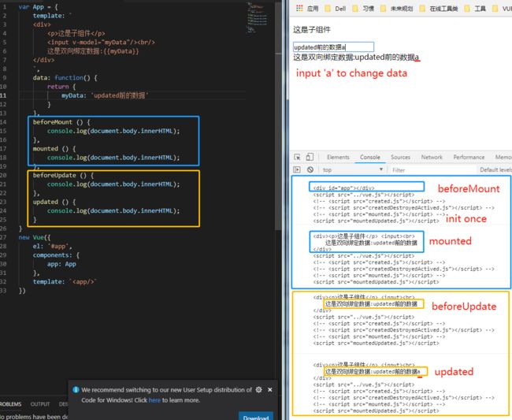Open the Chrome apps grid icon
Viewport: 512px width, 420px height.
pyautogui.click(x=299, y=9)
